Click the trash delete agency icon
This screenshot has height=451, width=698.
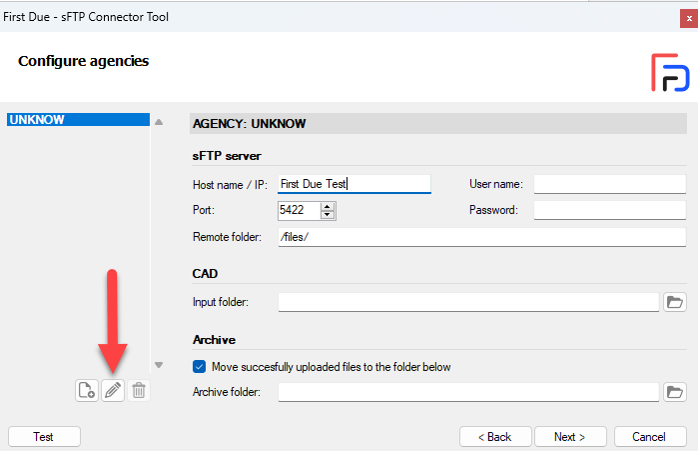coord(138,390)
